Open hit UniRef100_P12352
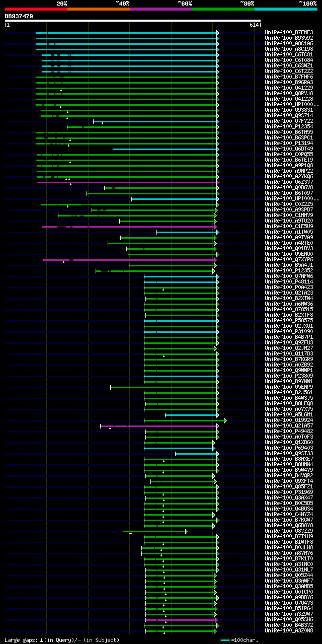This screenshot has width=322, height=644. click(x=289, y=271)
